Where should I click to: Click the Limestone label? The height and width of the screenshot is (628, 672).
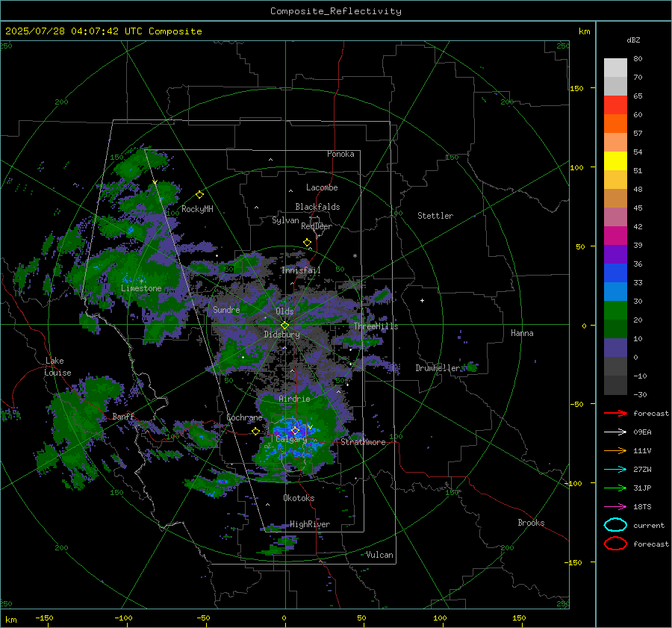point(141,288)
